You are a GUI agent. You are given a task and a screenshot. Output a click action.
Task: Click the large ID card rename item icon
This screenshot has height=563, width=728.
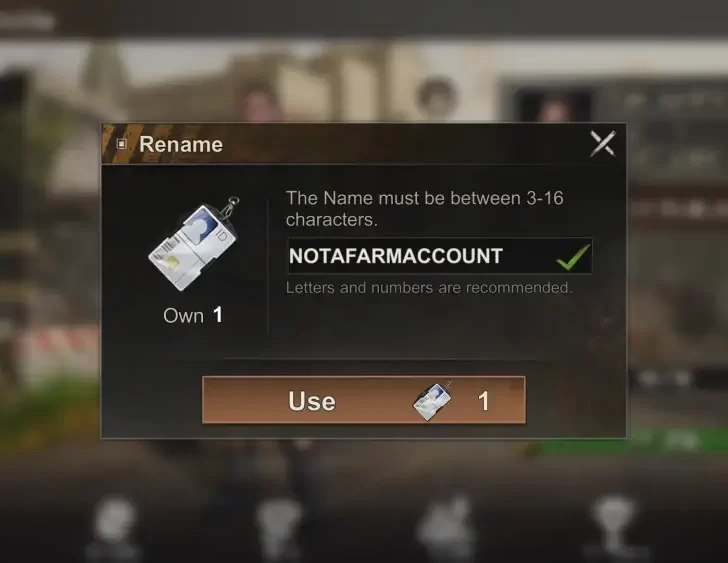(x=194, y=244)
